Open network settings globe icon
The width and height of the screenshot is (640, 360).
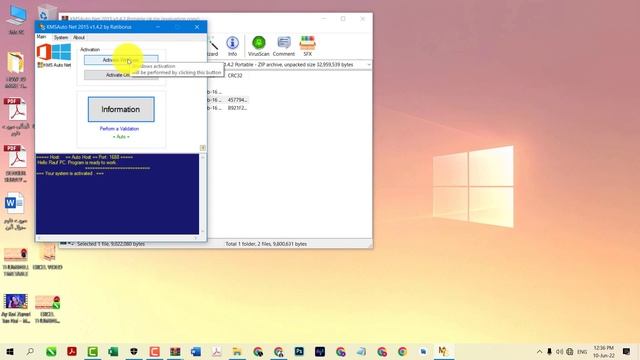(x=570, y=352)
